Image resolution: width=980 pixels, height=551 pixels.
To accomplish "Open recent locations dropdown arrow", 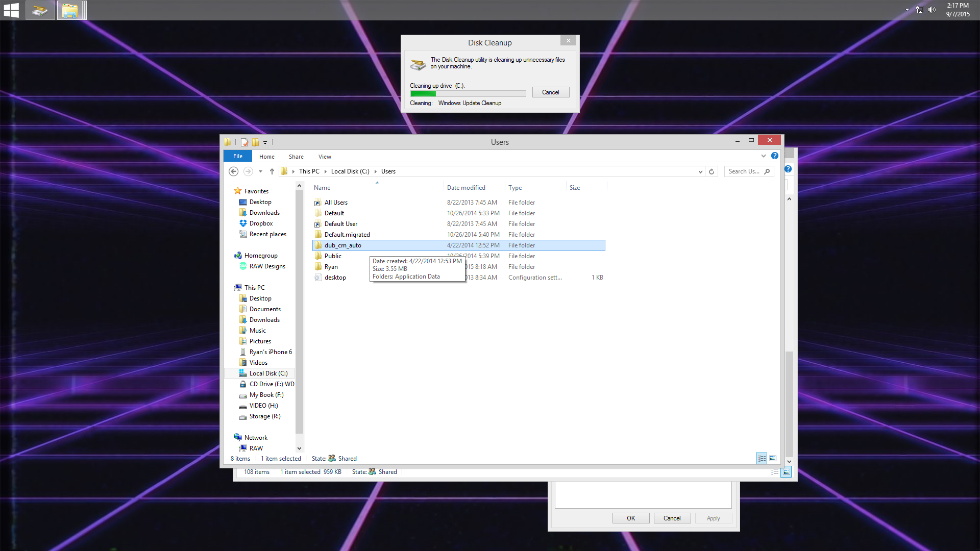I will tap(260, 171).
